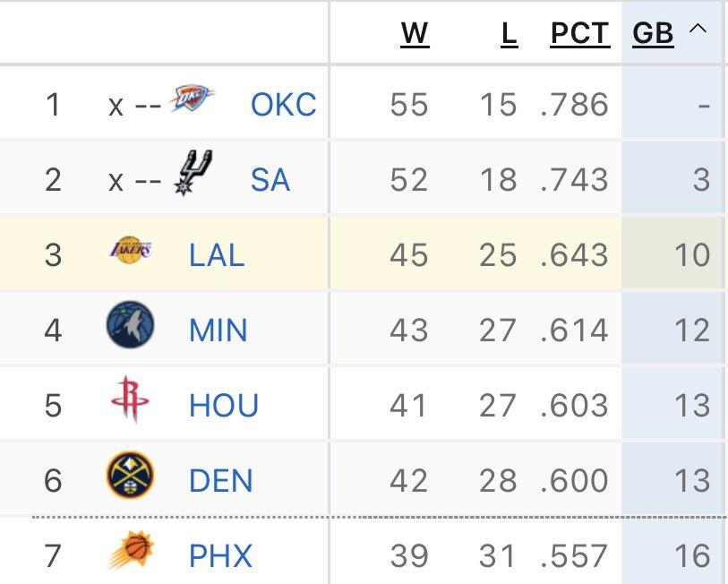Click the Minnesota Timberwolves logo
Image resolution: width=728 pixels, height=584 pixels.
pyautogui.click(x=130, y=325)
